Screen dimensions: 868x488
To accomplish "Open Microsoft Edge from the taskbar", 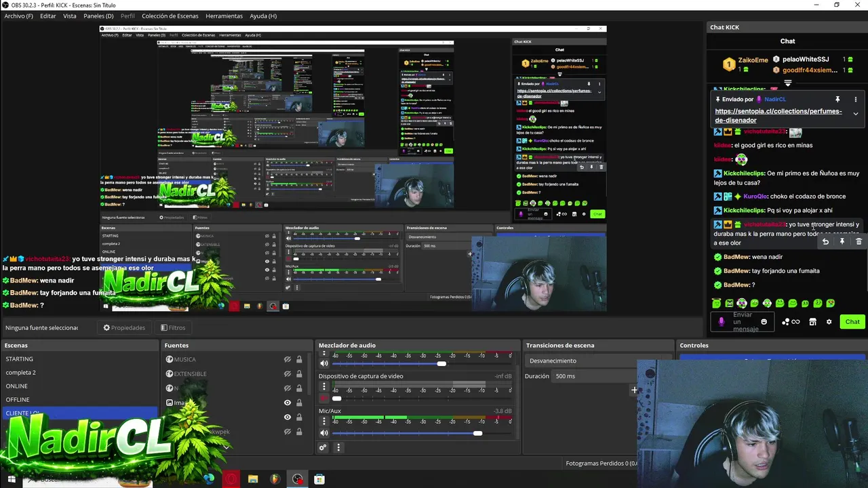I will click(208, 479).
